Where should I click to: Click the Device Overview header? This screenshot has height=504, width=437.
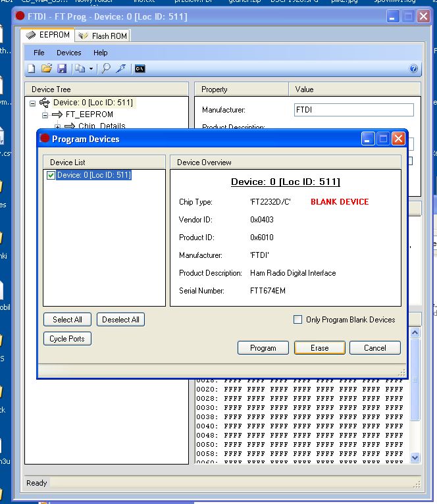click(x=286, y=163)
